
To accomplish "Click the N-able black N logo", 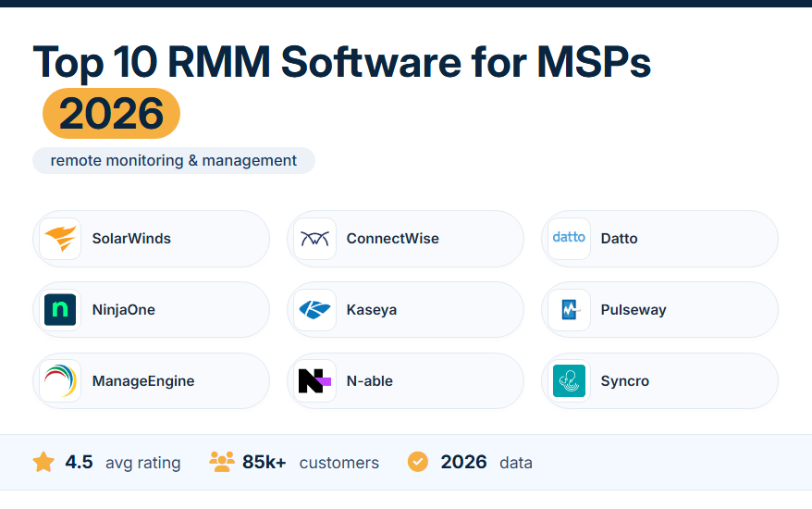I will tap(314, 381).
